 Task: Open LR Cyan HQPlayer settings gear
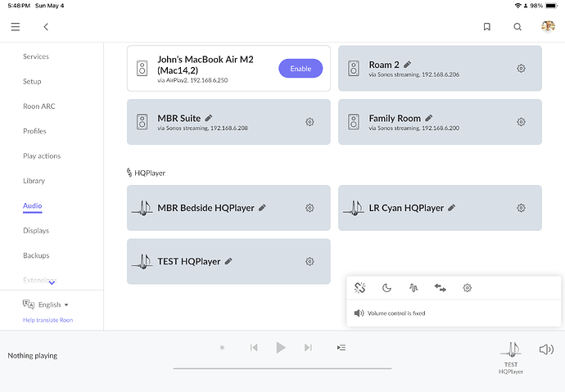coord(521,208)
